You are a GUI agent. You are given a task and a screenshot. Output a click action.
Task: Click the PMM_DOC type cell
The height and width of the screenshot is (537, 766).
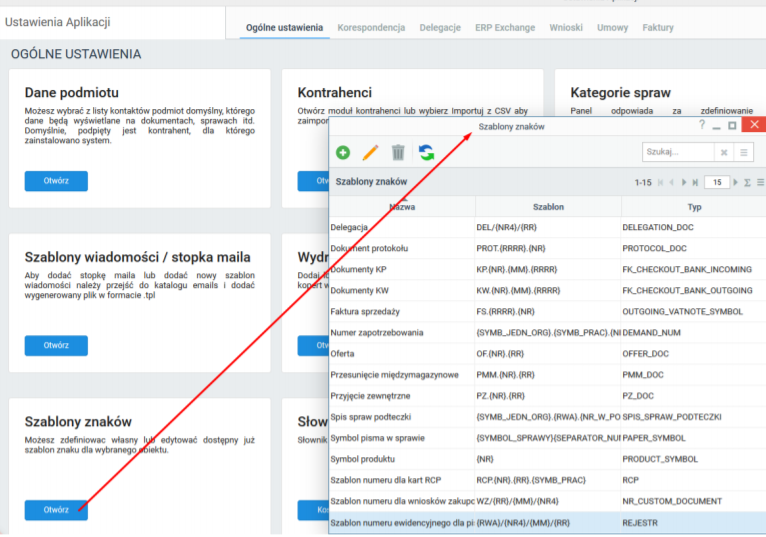[694, 375]
